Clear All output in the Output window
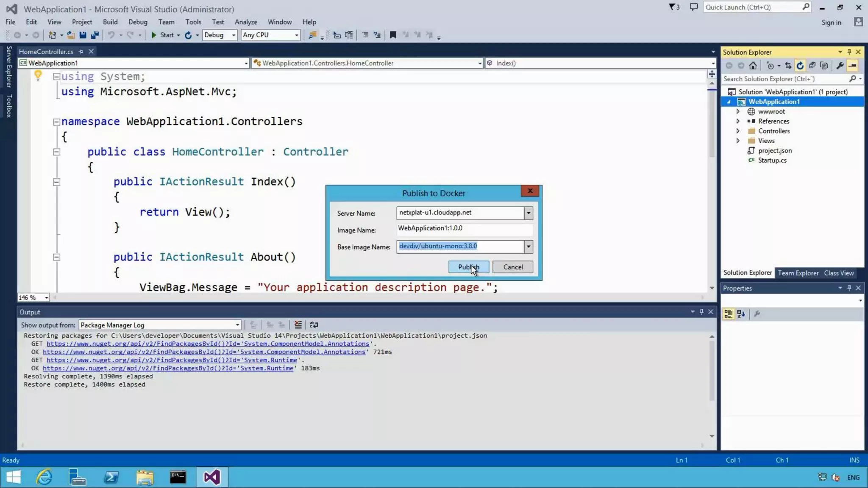Viewport: 868px width, 488px height. coord(298,325)
